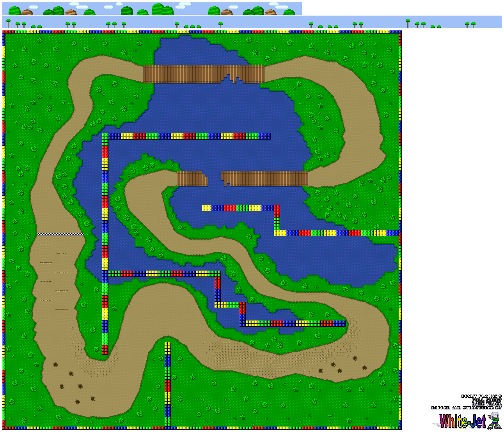504x432 pixels.
Task: Click the "DONUT PLAINS 3" title text
Action: pos(481,396)
